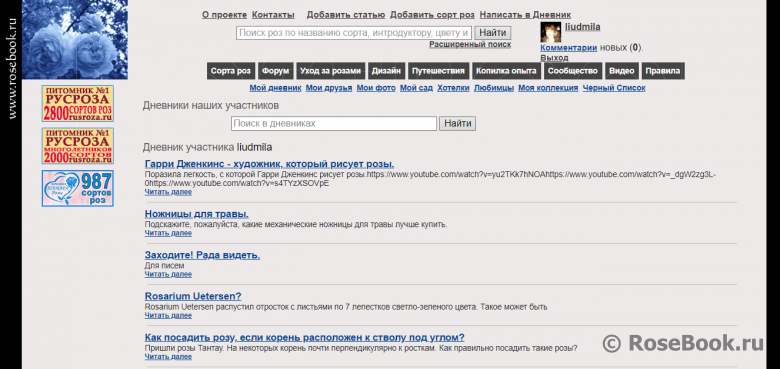Open the liudmila username link
780x369 pixels.
pyautogui.click(x=583, y=27)
